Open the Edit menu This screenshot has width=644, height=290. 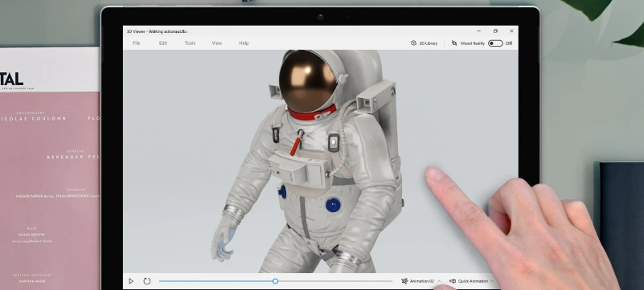click(163, 43)
